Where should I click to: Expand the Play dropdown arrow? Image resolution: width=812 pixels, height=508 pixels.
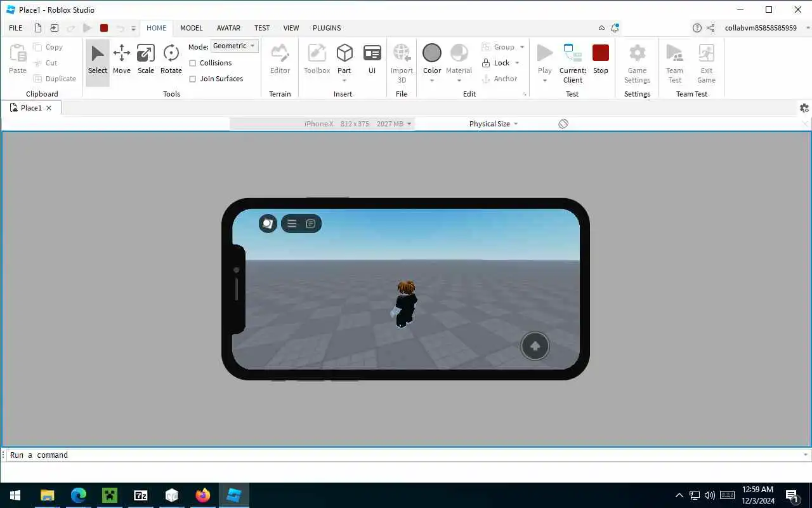[x=545, y=81]
